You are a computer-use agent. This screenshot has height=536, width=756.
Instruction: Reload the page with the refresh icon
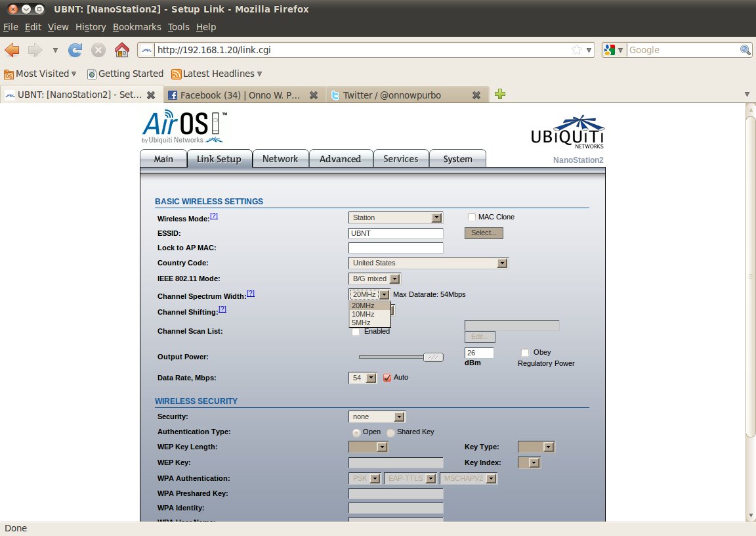75,50
